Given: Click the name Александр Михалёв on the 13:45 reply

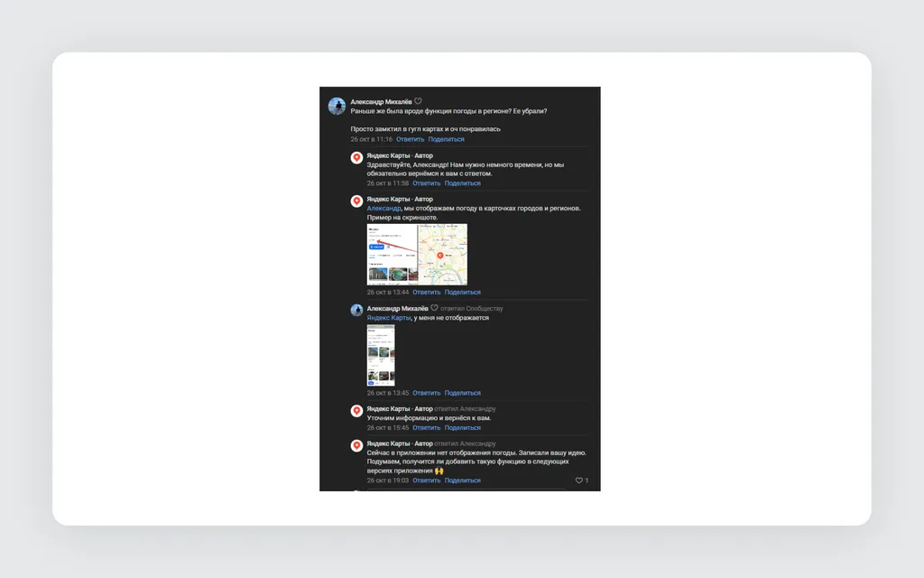Looking at the screenshot, I should [x=398, y=308].
